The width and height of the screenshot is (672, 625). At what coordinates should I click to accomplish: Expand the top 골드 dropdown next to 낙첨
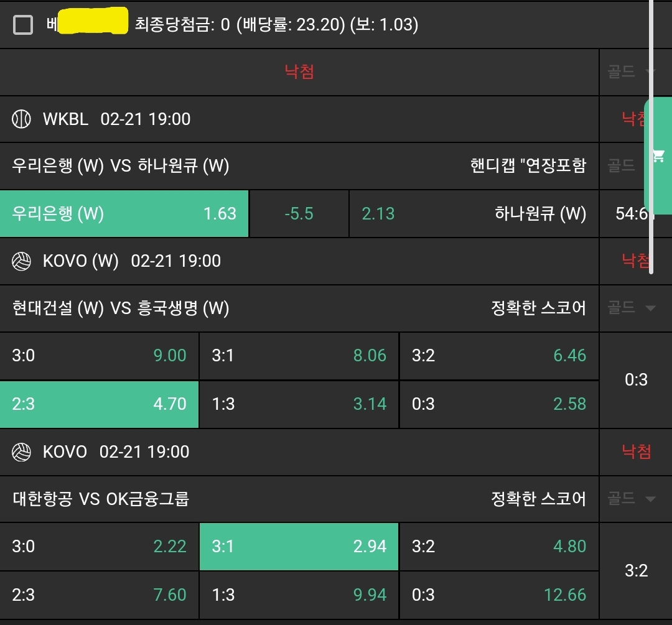click(632, 72)
